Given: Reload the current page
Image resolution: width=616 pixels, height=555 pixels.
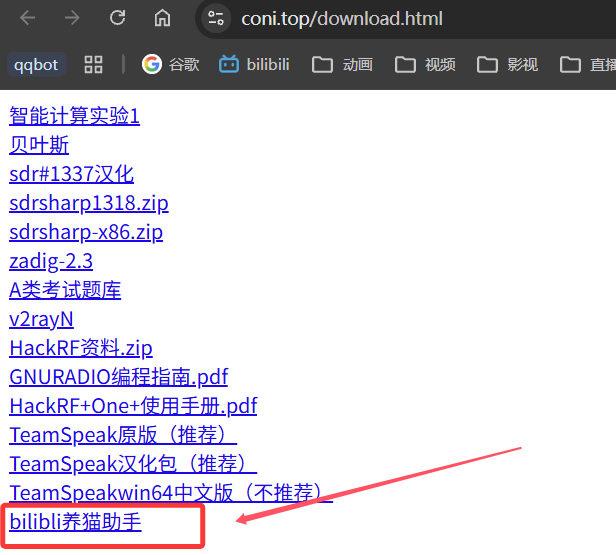Looking at the screenshot, I should [x=117, y=18].
